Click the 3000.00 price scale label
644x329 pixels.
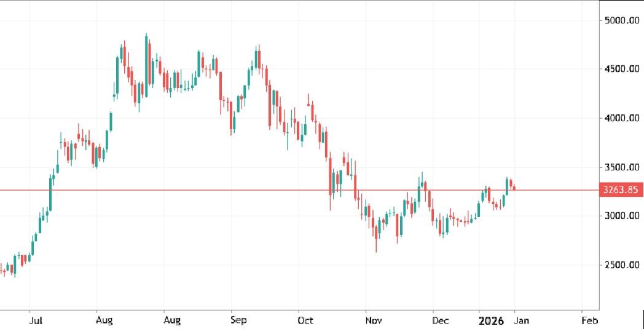pyautogui.click(x=621, y=216)
